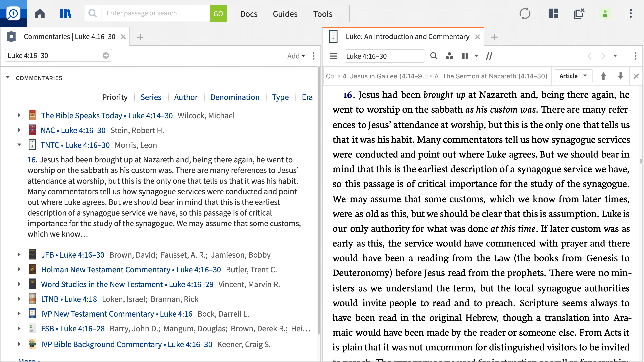Click the breadcrumb 'A. The Sermon at Nazareth (4:14–30)'
The image size is (644, 362).
(x=491, y=76)
